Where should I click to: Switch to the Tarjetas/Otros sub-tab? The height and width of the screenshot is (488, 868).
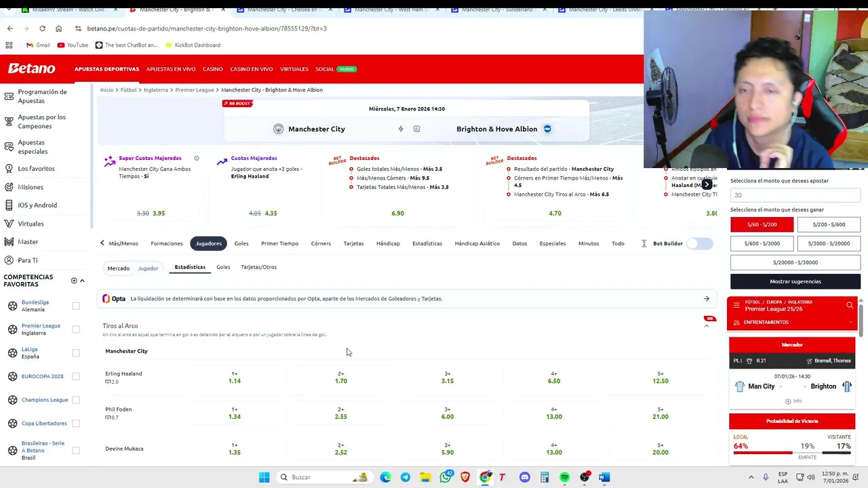258,267
